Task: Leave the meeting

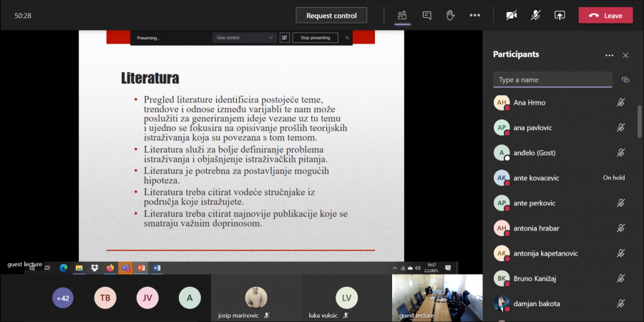Action: tap(605, 15)
